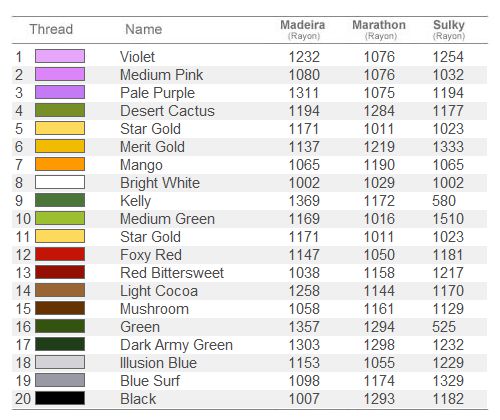Viewport: 500px width, 420px height.
Task: Select the Illusion Blue swatch
Action: pos(60,362)
